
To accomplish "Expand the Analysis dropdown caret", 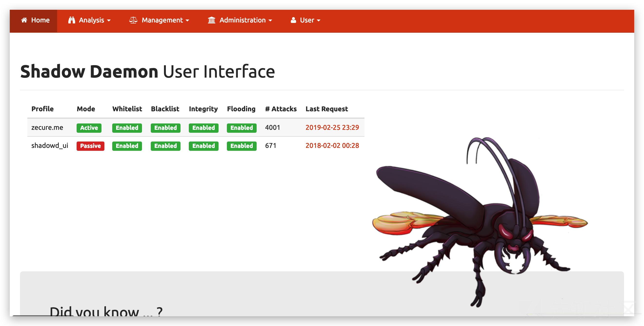I will click(x=109, y=20).
